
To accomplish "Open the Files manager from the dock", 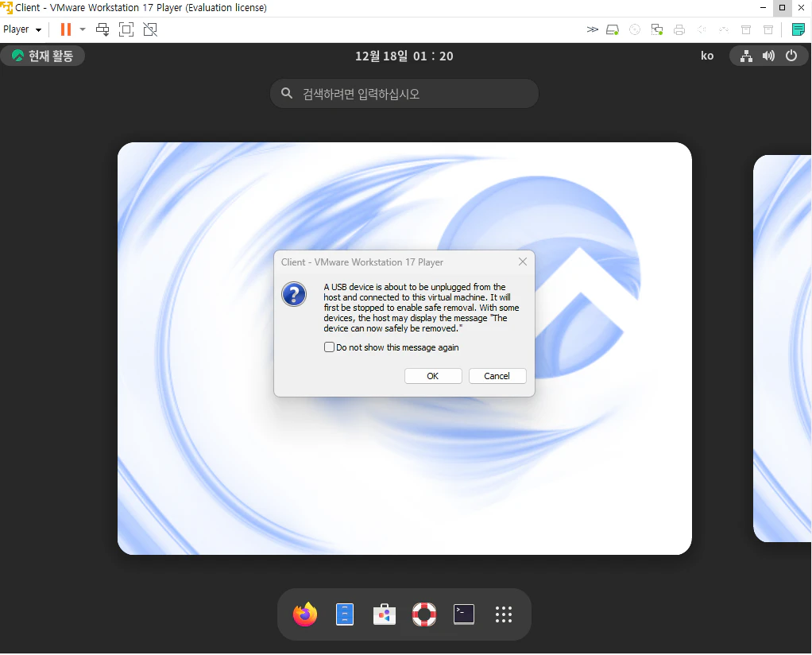I will (x=344, y=614).
